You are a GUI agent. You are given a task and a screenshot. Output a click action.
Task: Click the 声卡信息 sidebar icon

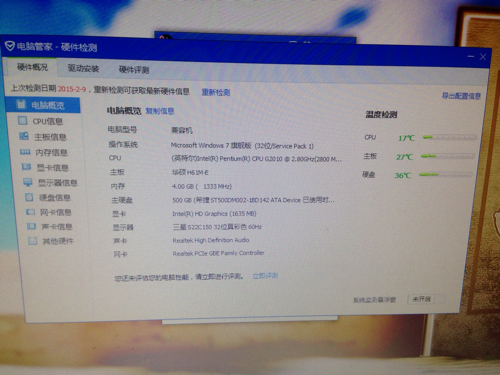[x=31, y=226]
